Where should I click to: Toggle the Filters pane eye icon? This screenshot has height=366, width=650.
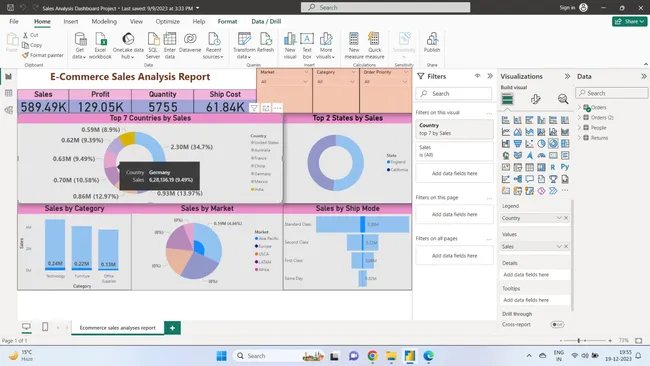[478, 76]
